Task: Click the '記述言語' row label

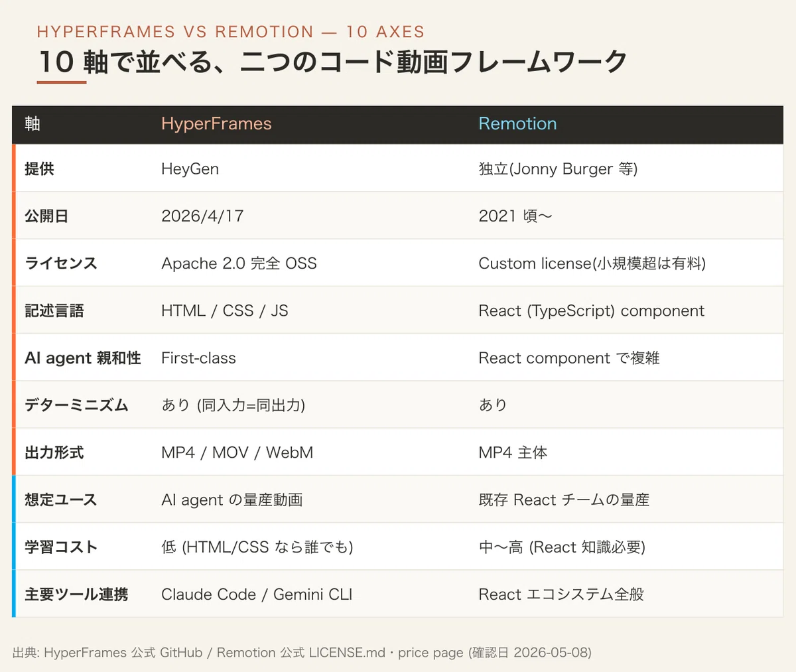Action: tap(54, 310)
